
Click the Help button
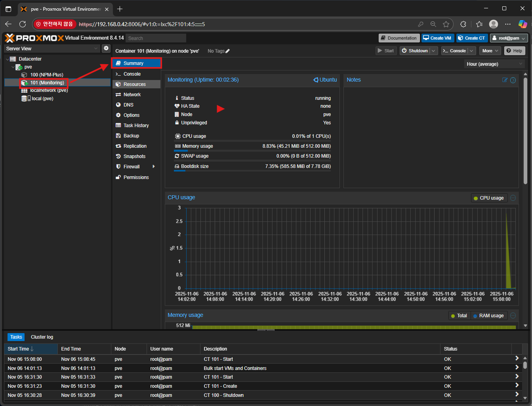tap(514, 51)
